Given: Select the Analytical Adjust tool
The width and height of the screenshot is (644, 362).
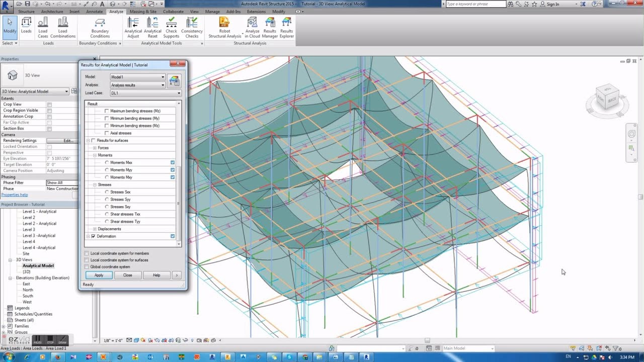Looking at the screenshot, I should click(x=133, y=25).
